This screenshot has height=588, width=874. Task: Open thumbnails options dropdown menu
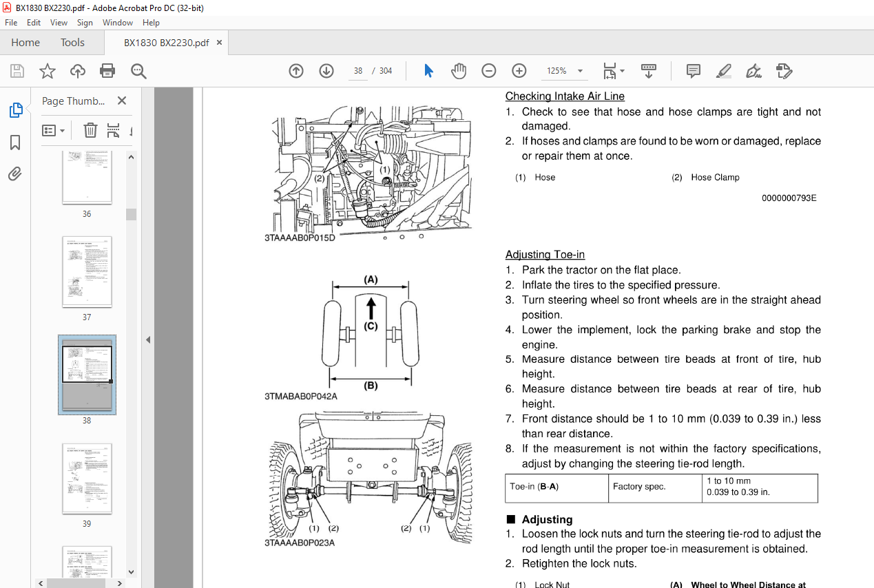click(x=54, y=130)
